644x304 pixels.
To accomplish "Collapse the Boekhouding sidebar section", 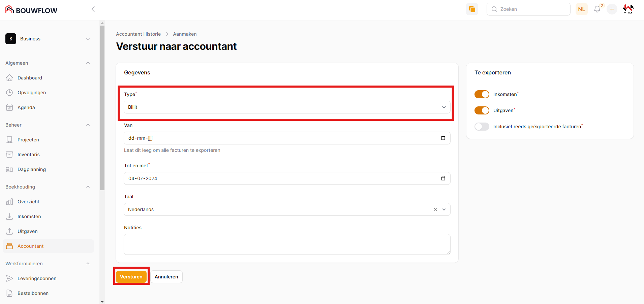I will tap(88, 187).
